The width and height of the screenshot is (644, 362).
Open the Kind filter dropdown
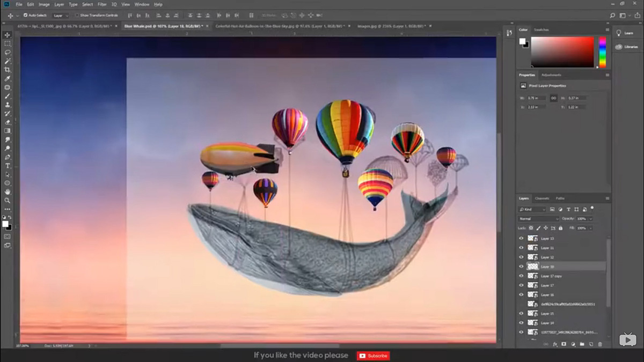click(x=542, y=209)
